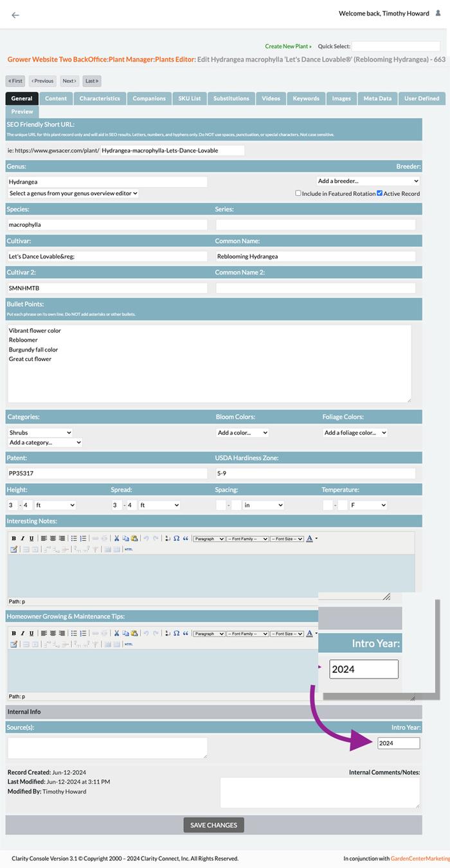
Task: Insert special character in Interesting Notes editor
Action: (x=176, y=538)
